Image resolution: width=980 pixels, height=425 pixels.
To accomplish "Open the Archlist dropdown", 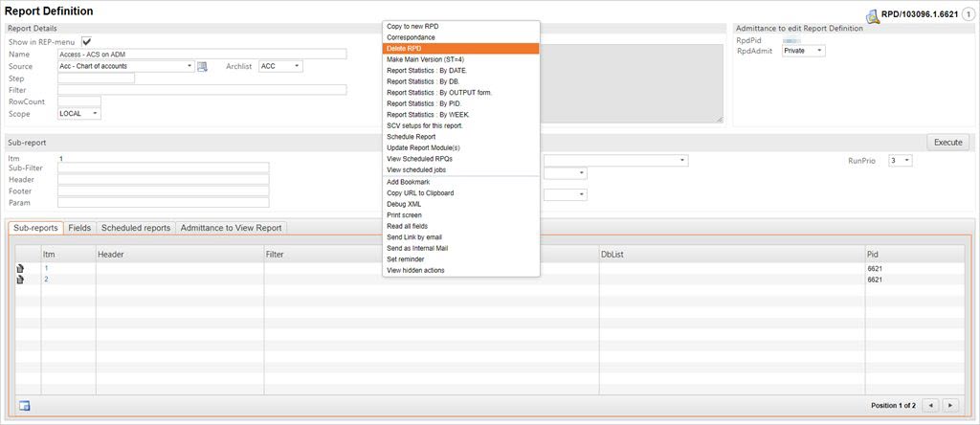I will point(297,66).
